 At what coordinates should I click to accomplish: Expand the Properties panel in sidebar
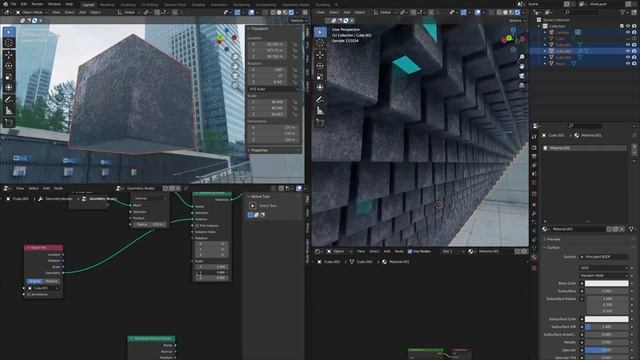coord(260,150)
